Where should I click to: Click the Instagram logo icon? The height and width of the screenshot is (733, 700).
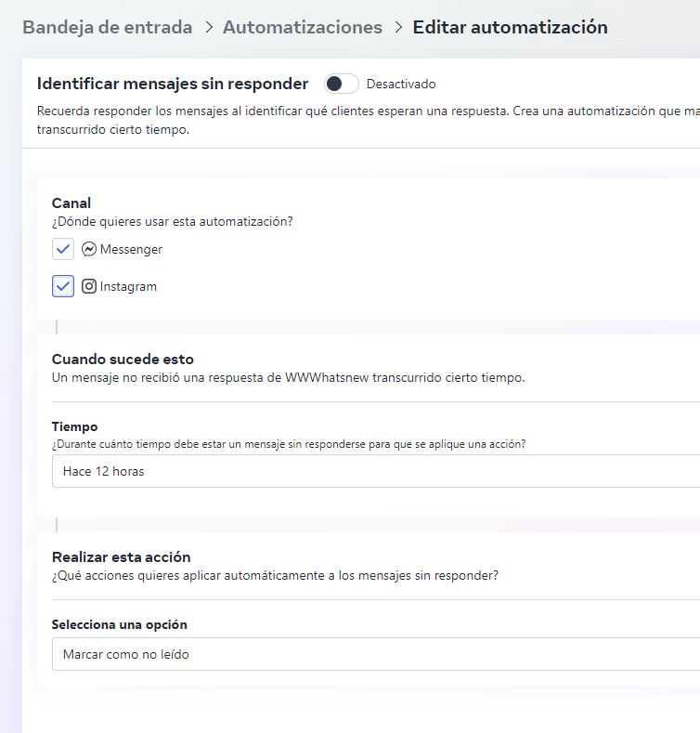click(x=89, y=286)
